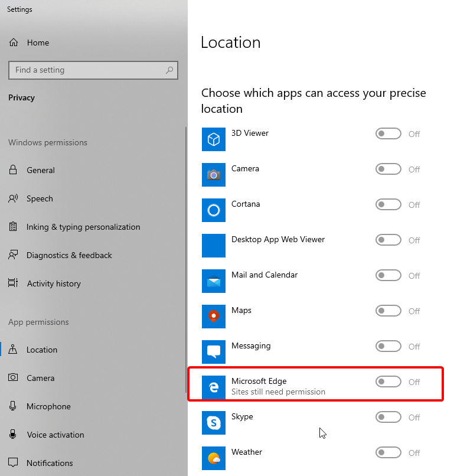The width and height of the screenshot is (467, 476).
Task: Enable Microsoft Edge location toggle
Action: (388, 382)
